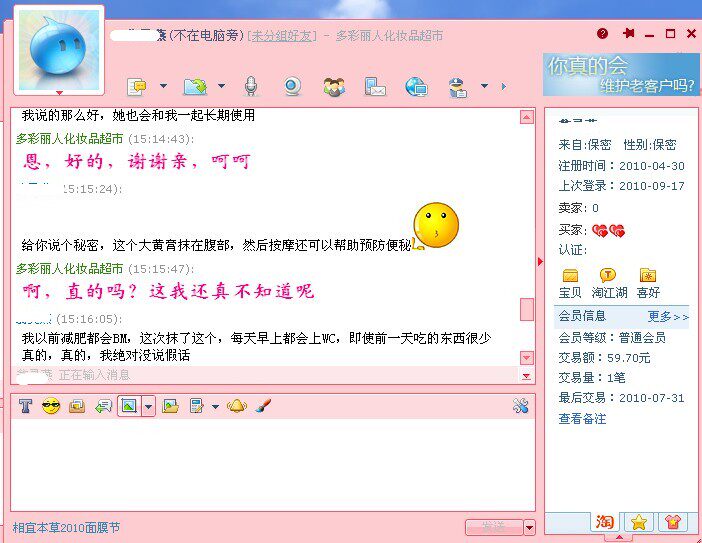Click inside the message input box
702x543 pixels.
click(x=273, y=465)
